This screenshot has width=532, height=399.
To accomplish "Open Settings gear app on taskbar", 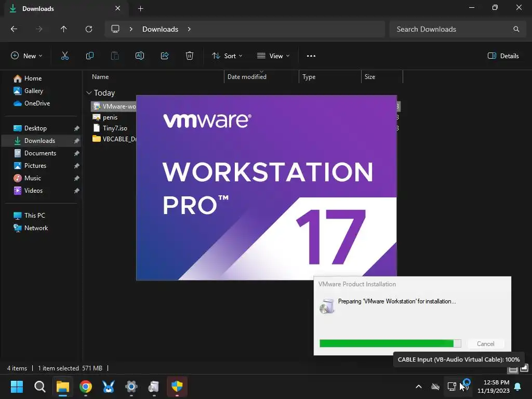I will [131, 387].
